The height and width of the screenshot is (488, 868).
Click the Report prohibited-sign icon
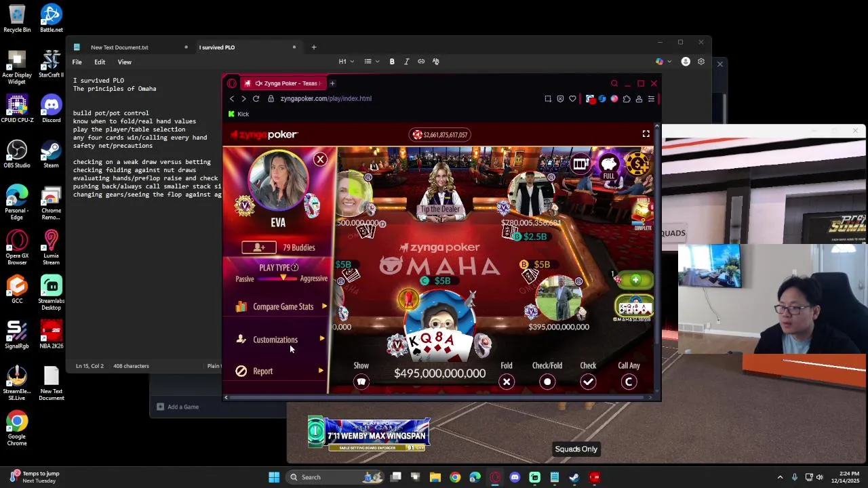click(241, 371)
